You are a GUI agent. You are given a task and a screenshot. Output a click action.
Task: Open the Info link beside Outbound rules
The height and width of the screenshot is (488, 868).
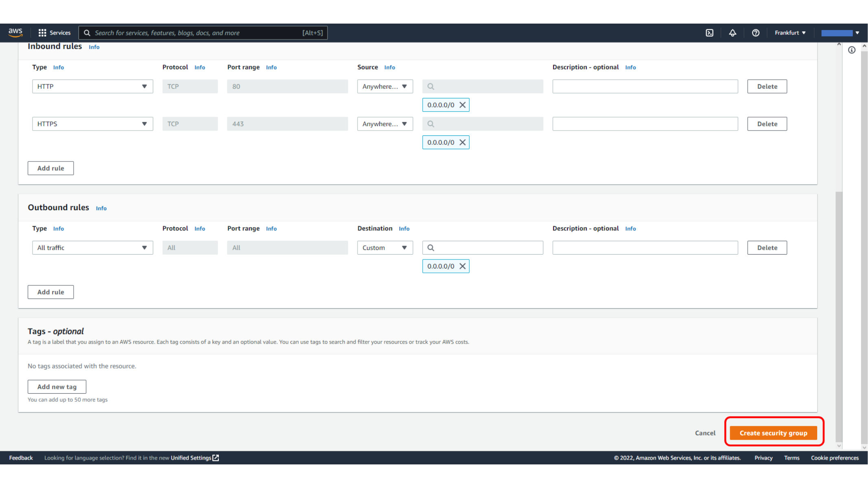[101, 208]
